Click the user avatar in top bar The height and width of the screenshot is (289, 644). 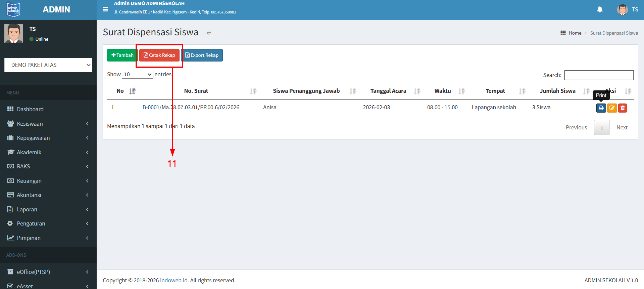622,9
